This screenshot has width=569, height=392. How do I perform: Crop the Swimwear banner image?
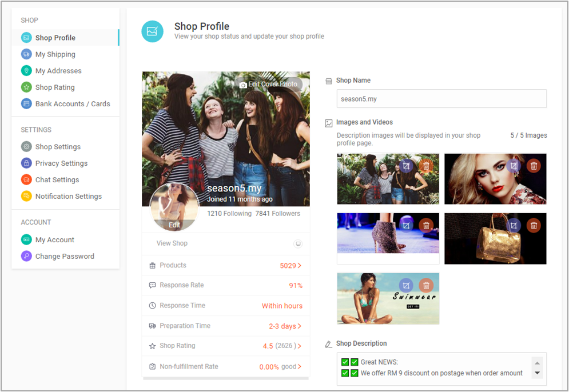[406, 285]
